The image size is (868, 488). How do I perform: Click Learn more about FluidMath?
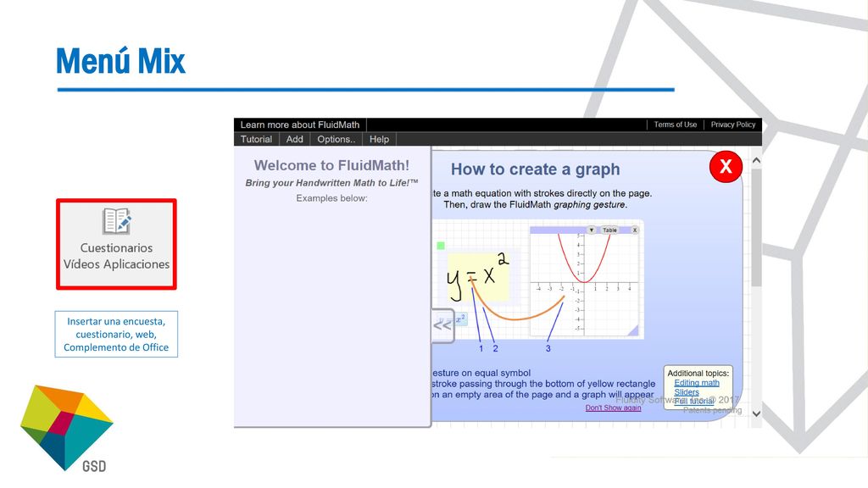coord(300,125)
